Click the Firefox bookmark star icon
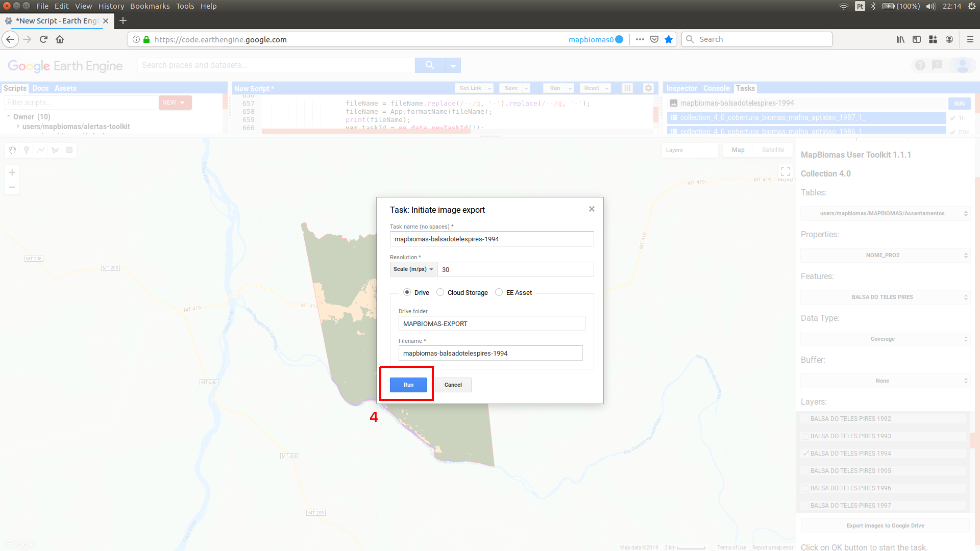The image size is (980, 551). (668, 40)
